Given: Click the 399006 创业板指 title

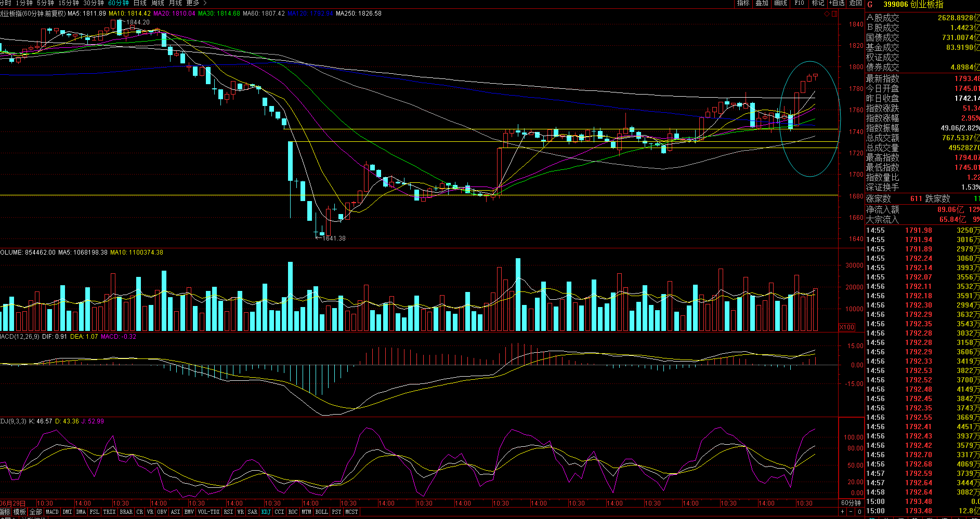Looking at the screenshot, I should click(x=913, y=5).
